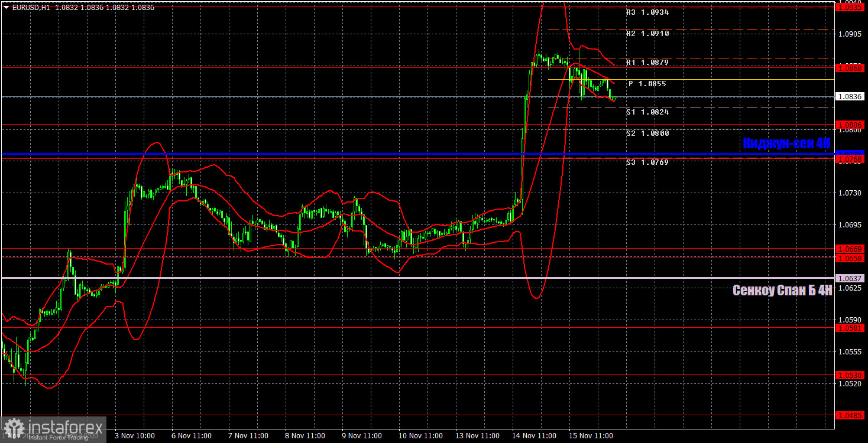Click the Киджун-сен 4H line label
The width and height of the screenshot is (868, 443).
click(x=787, y=143)
